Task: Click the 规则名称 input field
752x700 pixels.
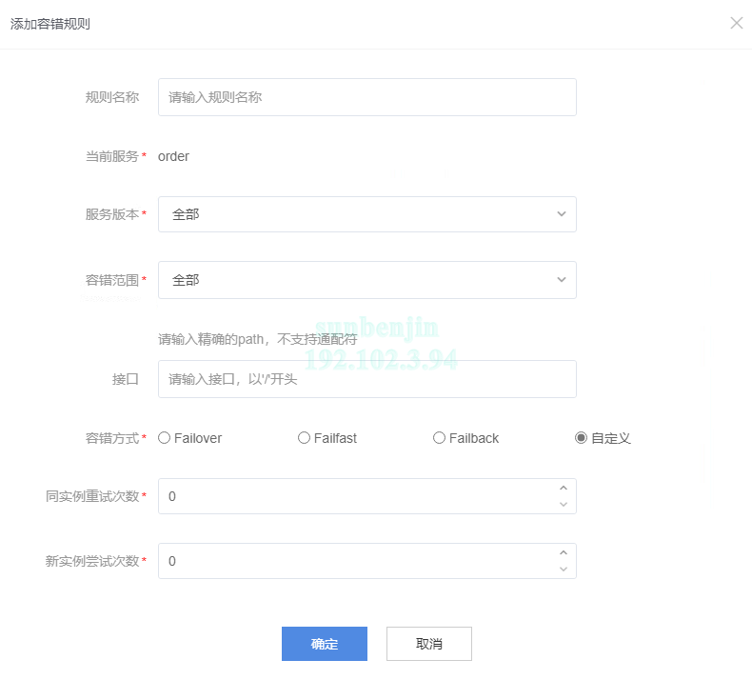Action: click(366, 97)
